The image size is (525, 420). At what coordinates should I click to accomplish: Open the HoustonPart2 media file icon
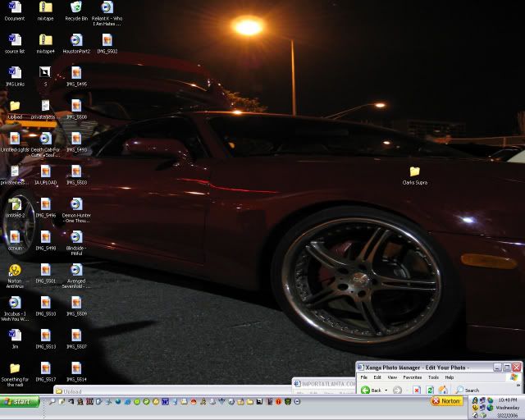[76, 39]
